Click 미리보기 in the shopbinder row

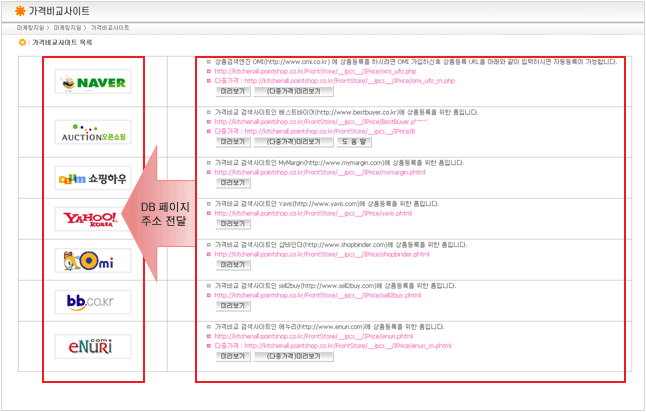(x=233, y=265)
